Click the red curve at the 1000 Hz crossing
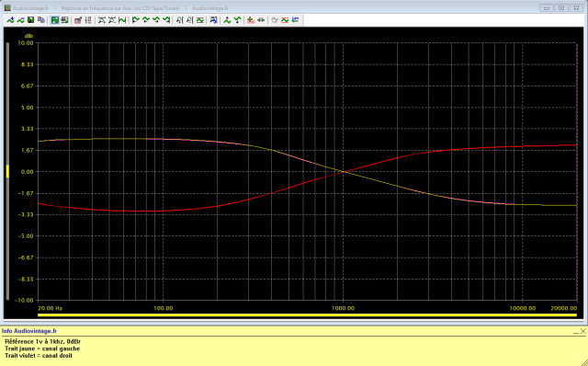Image resolution: width=588 pixels, height=366 pixels. 343,172
